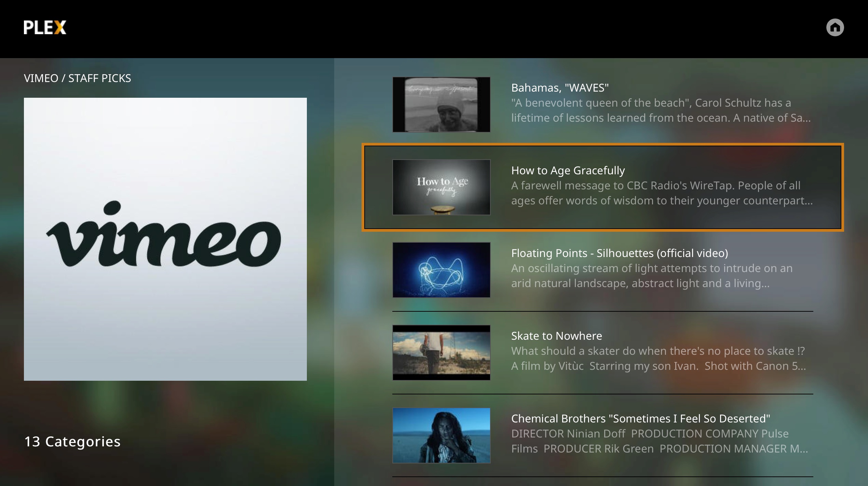Image resolution: width=868 pixels, height=486 pixels.
Task: Choose Skate to Nowhere title
Action: 556,336
